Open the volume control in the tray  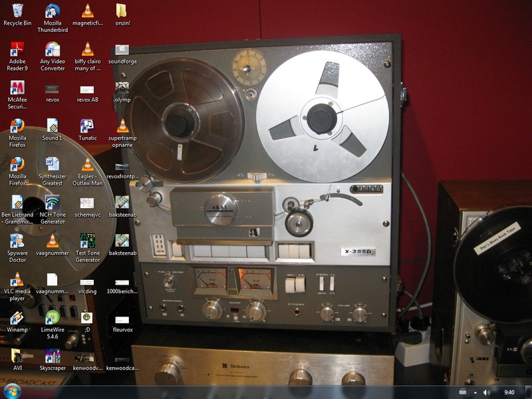[x=487, y=392]
